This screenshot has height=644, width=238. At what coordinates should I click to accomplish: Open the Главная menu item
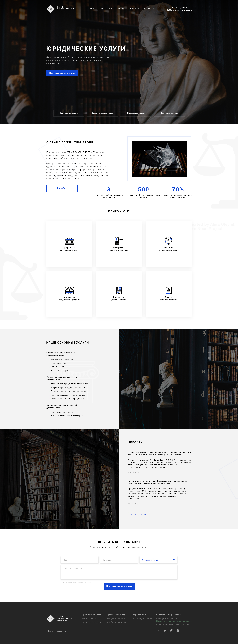(92, 9)
